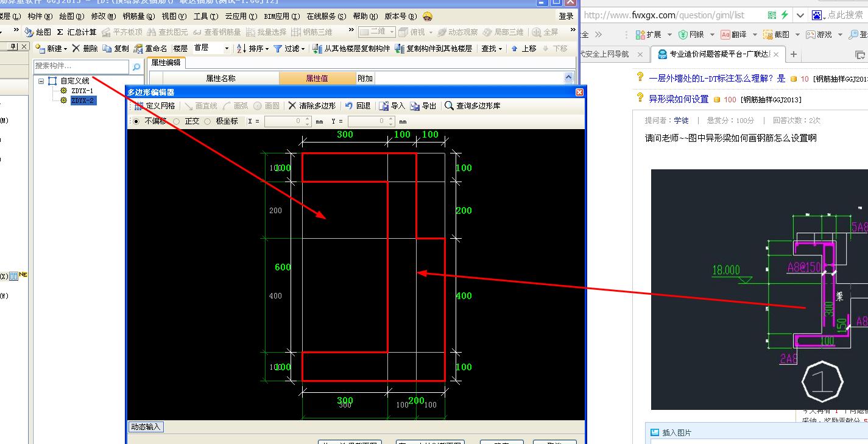This screenshot has width=868, height=444.
Task: Click the green lightning speed-mode icon
Action: coord(785,15)
